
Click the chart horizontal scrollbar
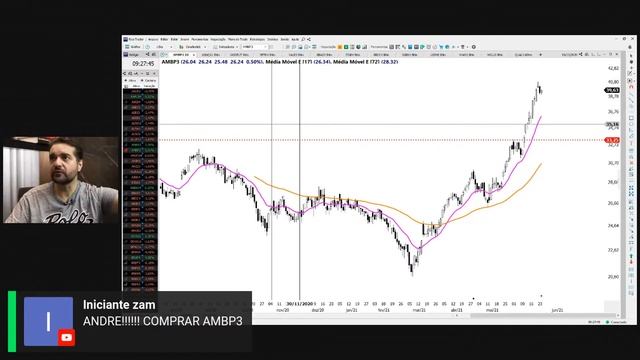pyautogui.click(x=543, y=316)
